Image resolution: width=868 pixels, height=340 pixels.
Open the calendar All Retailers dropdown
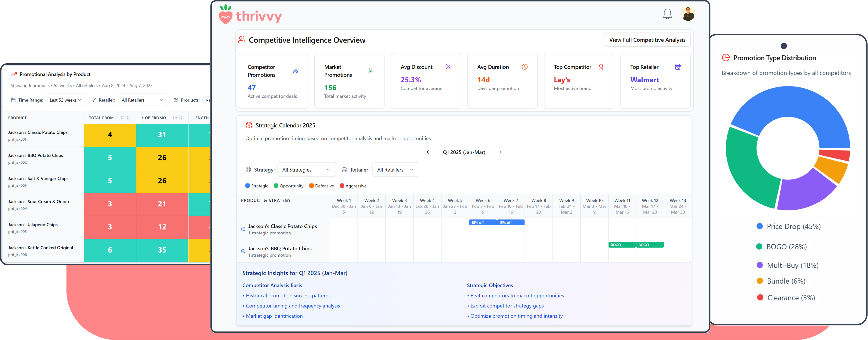coord(395,170)
